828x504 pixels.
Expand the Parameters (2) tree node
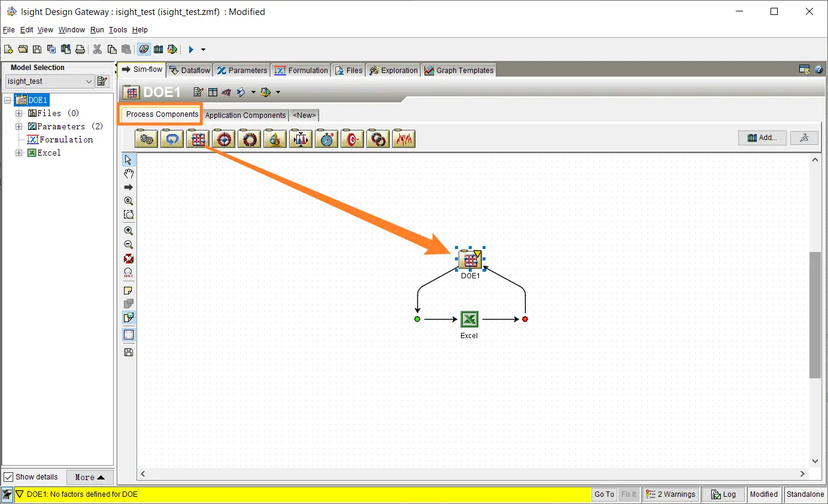[19, 126]
